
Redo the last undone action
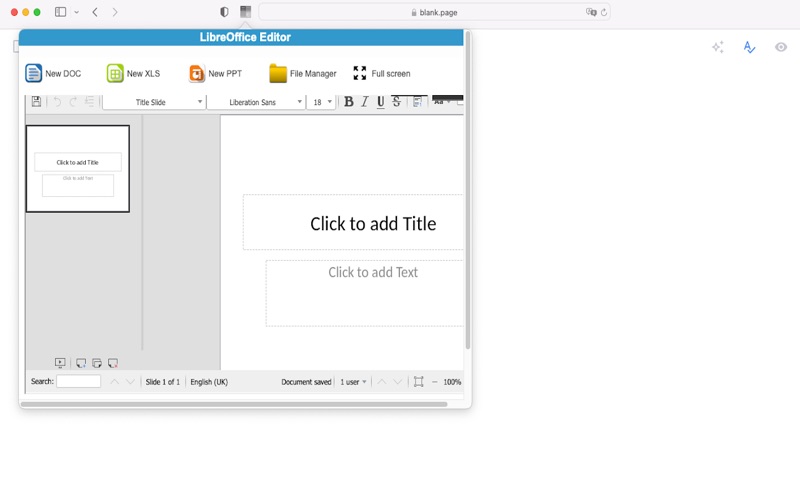click(73, 102)
